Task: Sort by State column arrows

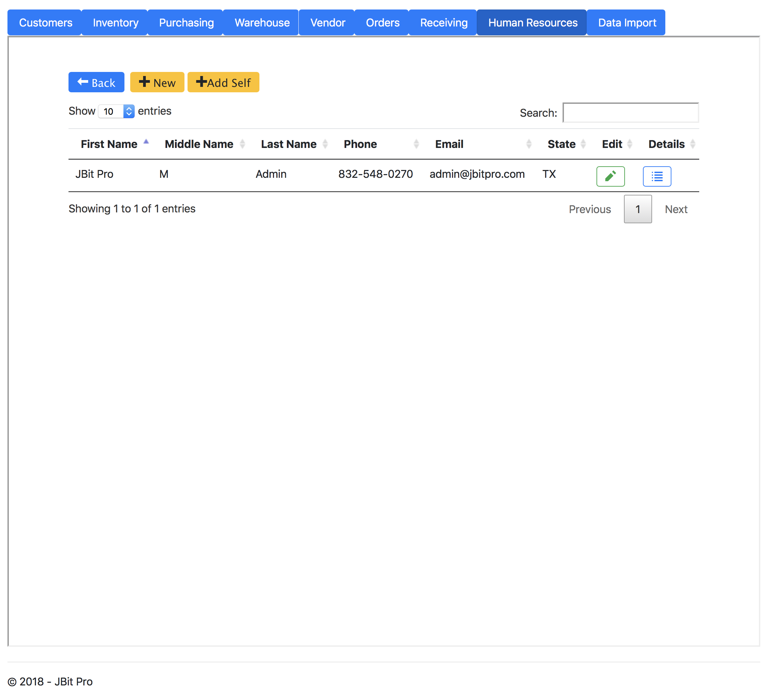Action: [583, 144]
